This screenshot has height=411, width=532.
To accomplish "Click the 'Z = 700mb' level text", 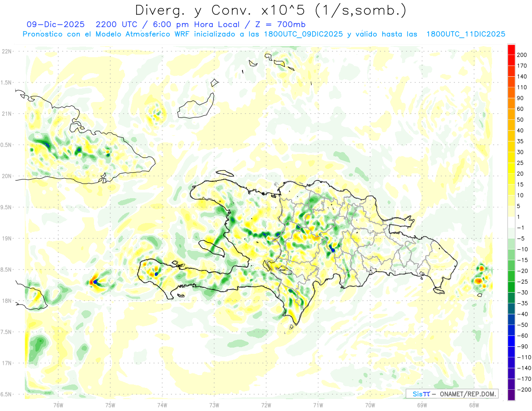I will click(x=281, y=24).
